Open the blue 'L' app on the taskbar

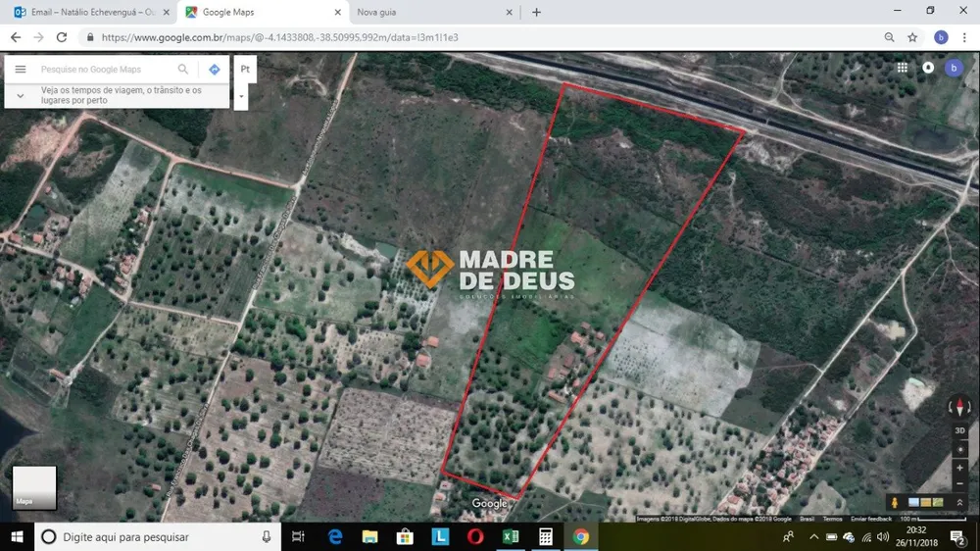click(441, 536)
